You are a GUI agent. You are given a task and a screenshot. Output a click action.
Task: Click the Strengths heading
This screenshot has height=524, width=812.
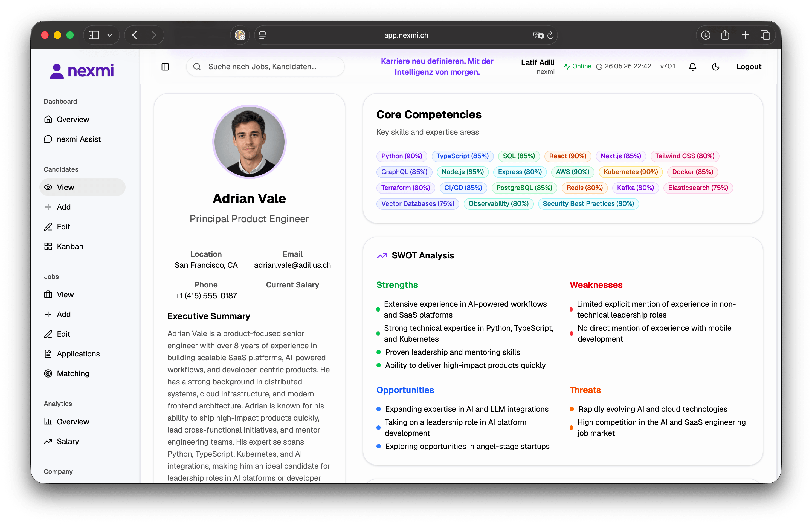[397, 285]
